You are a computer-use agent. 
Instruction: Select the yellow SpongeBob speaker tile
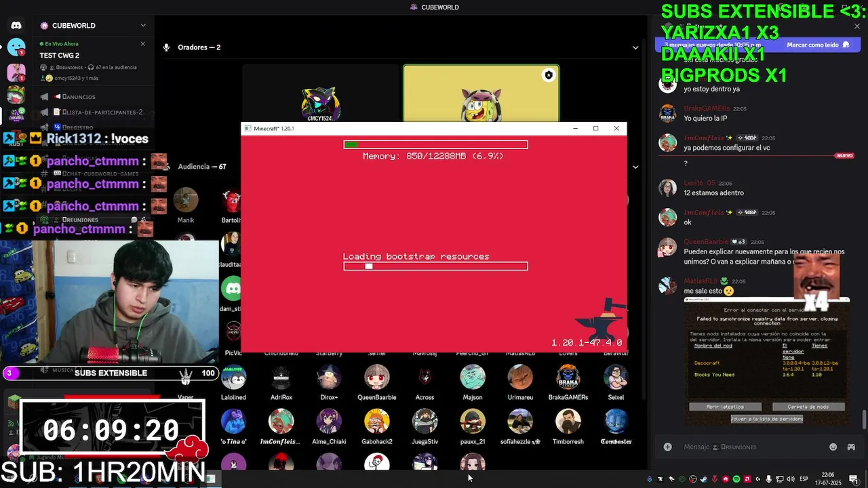(481, 94)
